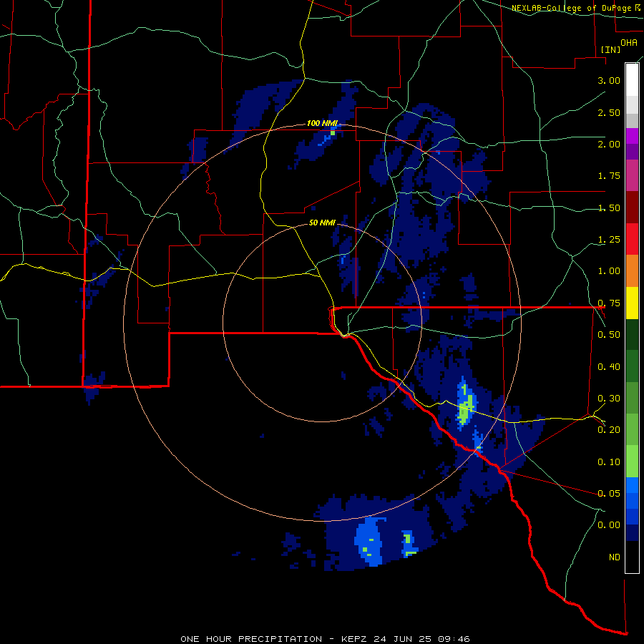Screen dimensions: 644x644
Task: Click the "OHA" product label
Action: point(629,42)
